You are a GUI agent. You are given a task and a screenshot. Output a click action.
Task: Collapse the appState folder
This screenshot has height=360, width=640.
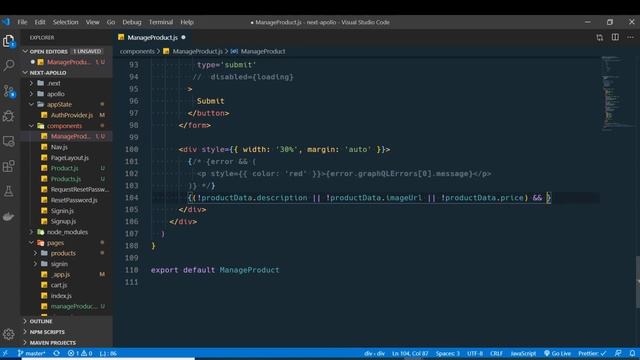click(x=59, y=104)
